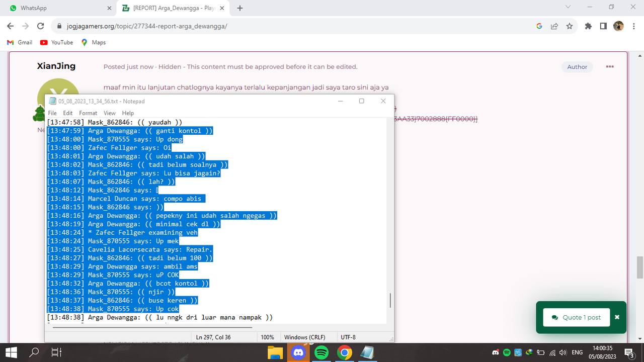The height and width of the screenshot is (362, 644).
Task: Open Task View in taskbar
Action: pyautogui.click(x=57, y=352)
